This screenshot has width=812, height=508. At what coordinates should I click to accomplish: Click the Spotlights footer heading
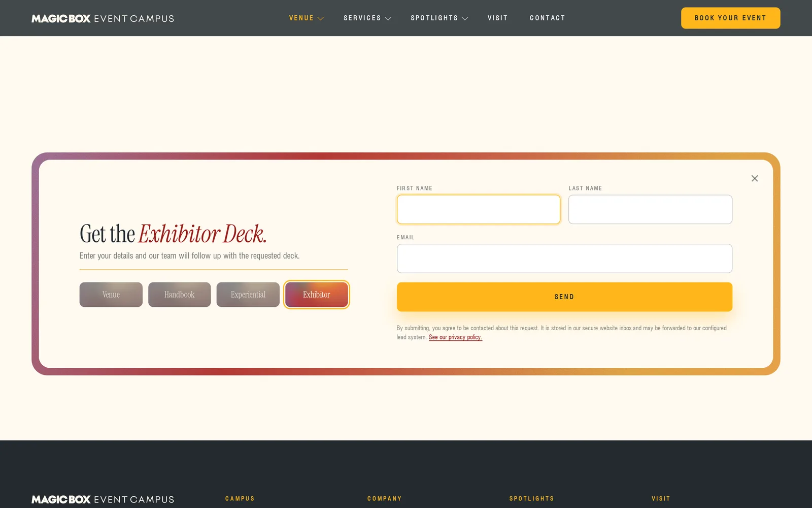tap(532, 499)
